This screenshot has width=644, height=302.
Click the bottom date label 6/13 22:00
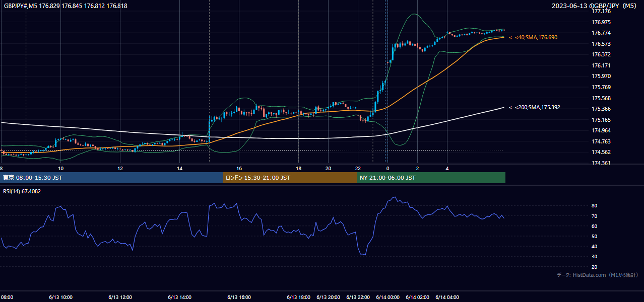(x=358, y=297)
